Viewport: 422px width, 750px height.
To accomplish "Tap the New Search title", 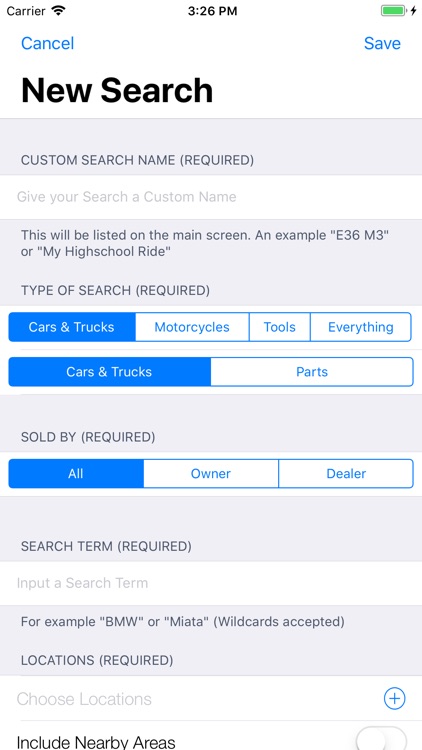I will tap(117, 90).
